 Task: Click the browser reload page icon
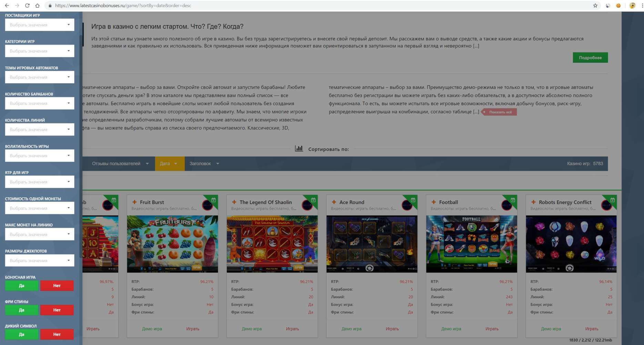coord(27,6)
